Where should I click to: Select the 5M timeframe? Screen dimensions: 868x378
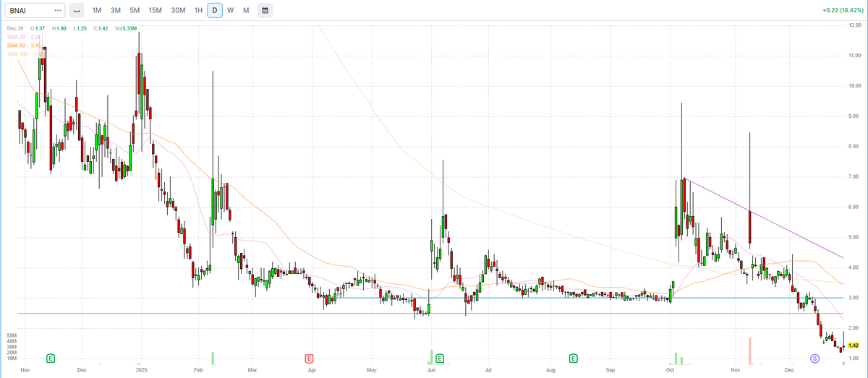tap(135, 11)
